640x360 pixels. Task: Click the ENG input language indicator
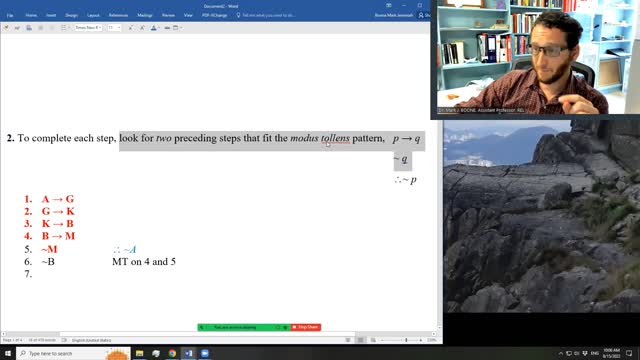click(x=595, y=353)
